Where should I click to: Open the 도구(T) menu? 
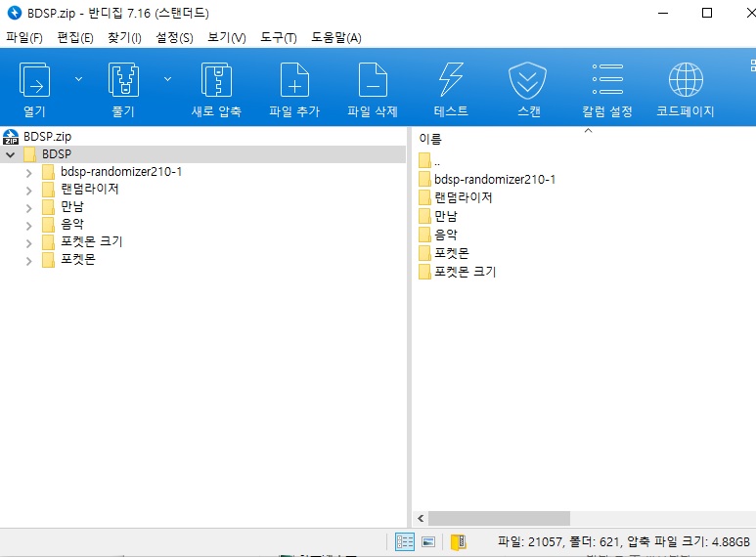[279, 37]
